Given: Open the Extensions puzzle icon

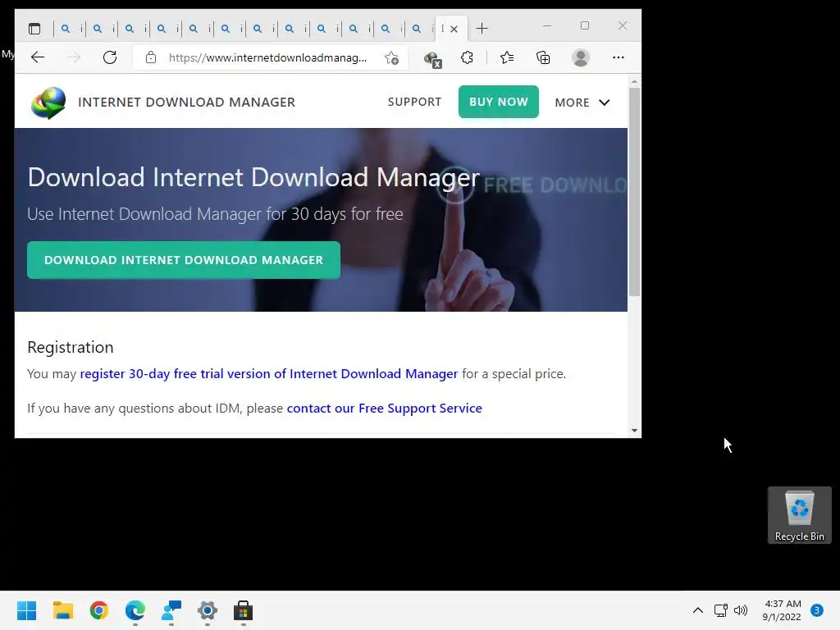Looking at the screenshot, I should [x=467, y=57].
